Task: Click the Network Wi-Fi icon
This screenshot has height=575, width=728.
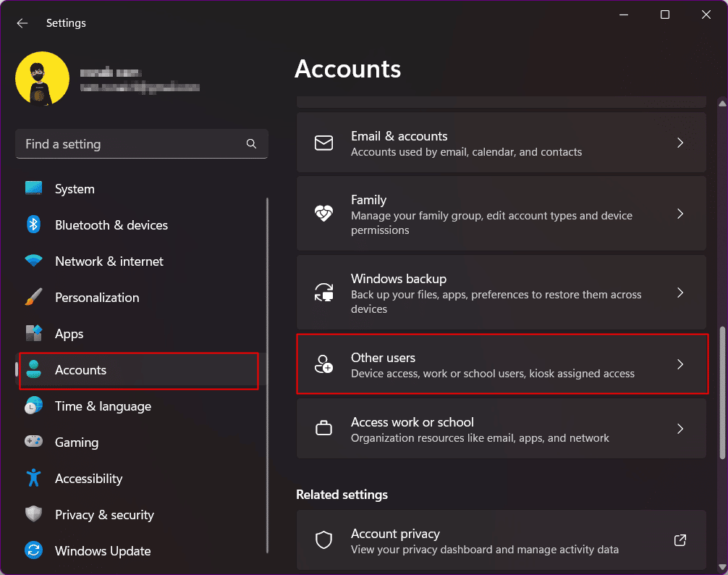Action: (x=33, y=261)
